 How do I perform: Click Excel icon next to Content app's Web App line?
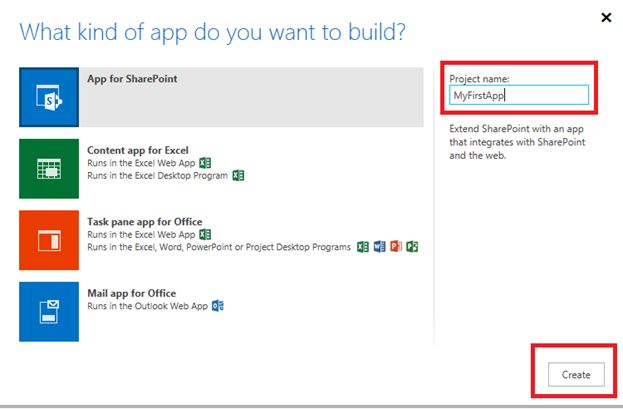pos(205,162)
